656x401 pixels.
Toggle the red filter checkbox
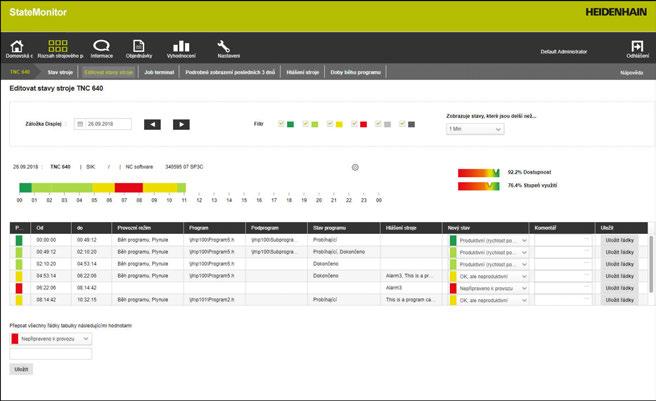[354, 123]
